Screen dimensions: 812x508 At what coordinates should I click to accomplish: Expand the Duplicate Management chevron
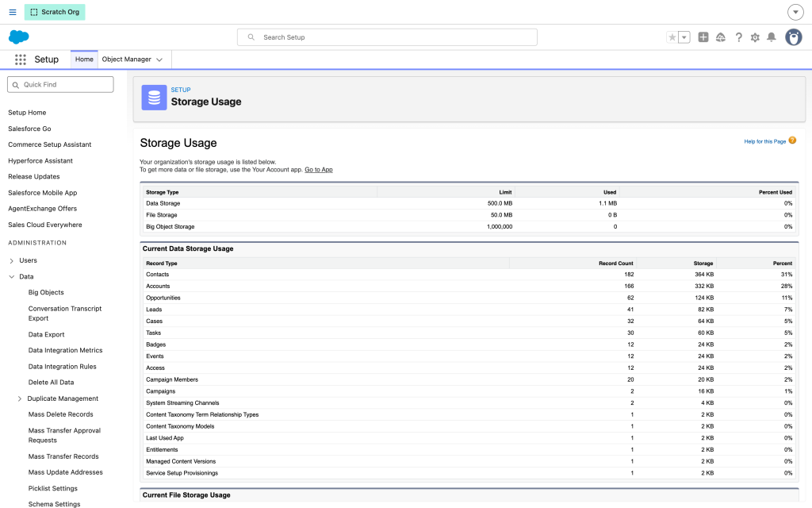pyautogui.click(x=20, y=398)
